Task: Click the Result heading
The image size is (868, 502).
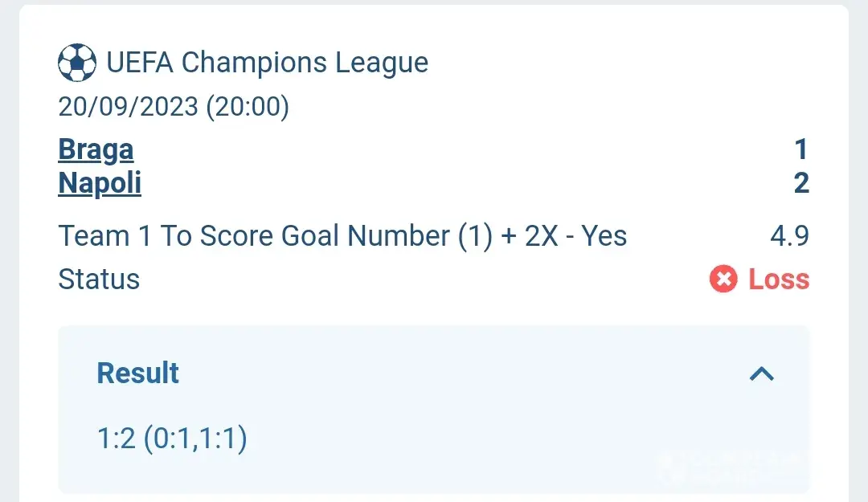Action: [x=138, y=373]
